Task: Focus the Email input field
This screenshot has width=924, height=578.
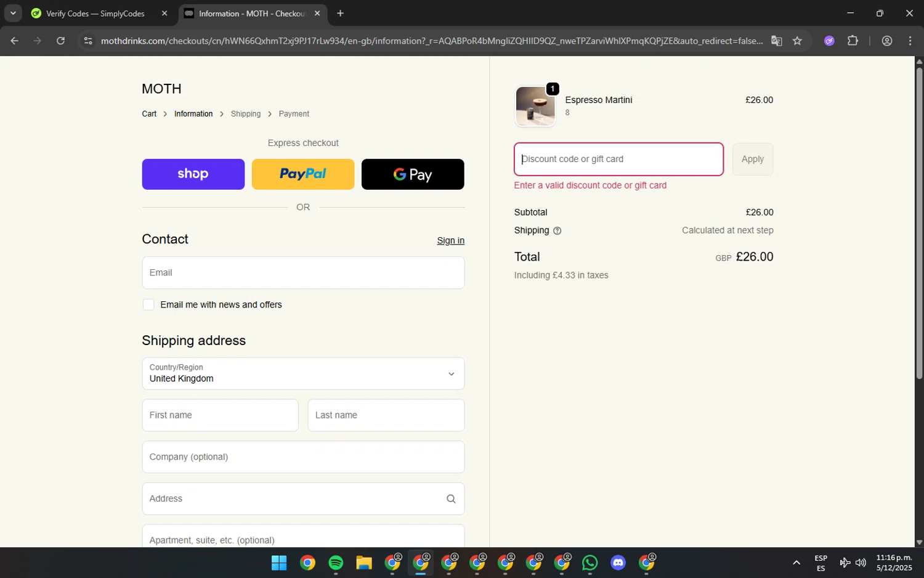Action: [303, 273]
